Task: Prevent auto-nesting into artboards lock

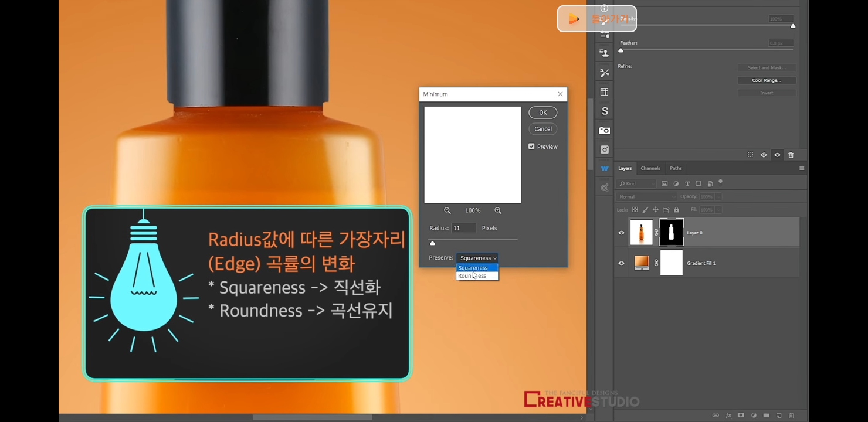Action: 666,210
